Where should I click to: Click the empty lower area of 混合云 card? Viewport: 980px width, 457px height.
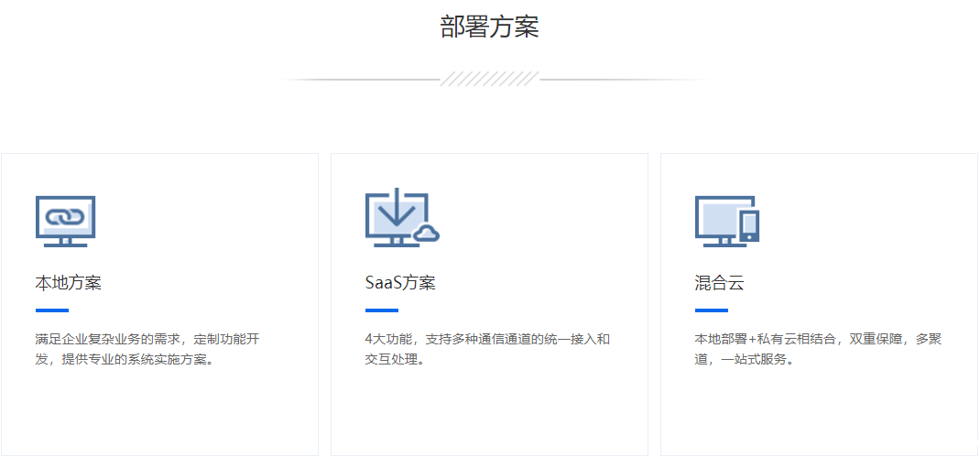(x=819, y=412)
